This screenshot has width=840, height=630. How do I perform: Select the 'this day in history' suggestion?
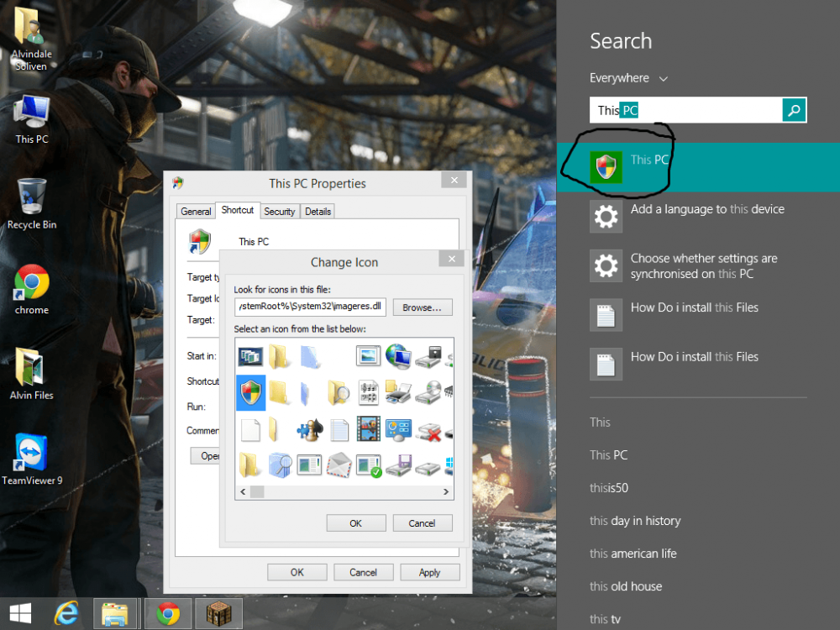(x=635, y=521)
